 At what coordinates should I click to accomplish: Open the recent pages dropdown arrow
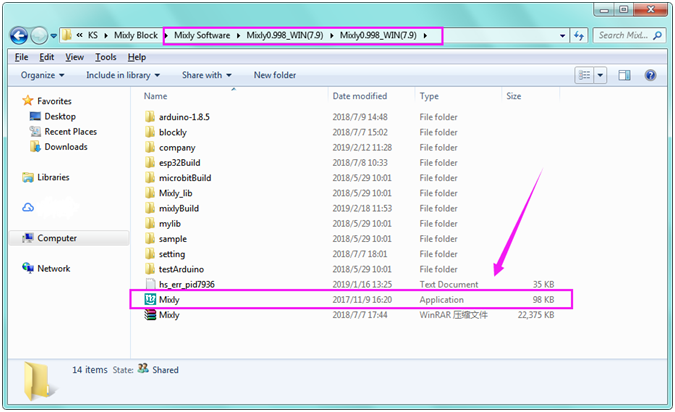pyautogui.click(x=53, y=36)
